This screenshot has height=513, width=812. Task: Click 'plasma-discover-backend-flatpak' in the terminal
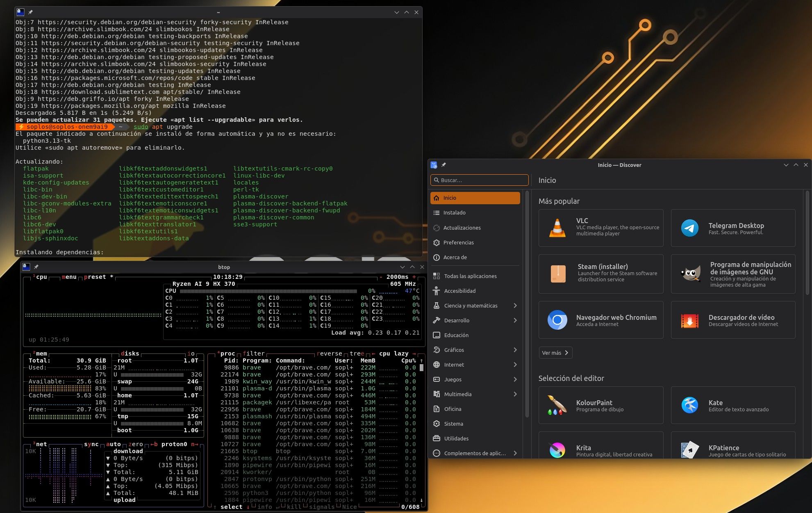[290, 203]
